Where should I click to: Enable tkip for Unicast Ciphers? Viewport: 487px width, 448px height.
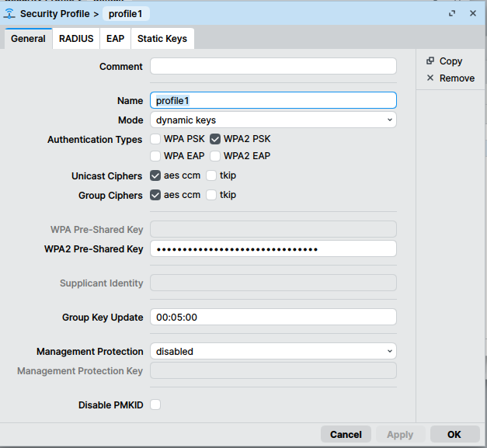(x=211, y=176)
